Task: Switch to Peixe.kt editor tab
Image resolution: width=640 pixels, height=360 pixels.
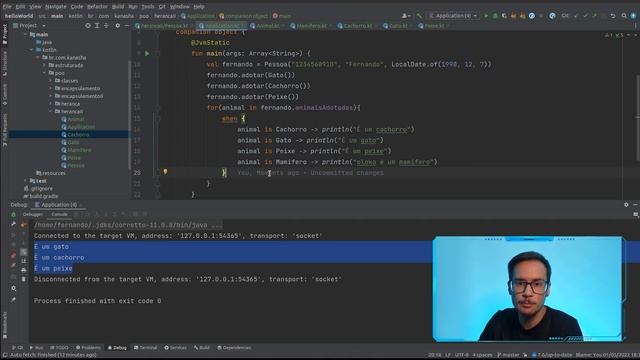Action: [433, 26]
